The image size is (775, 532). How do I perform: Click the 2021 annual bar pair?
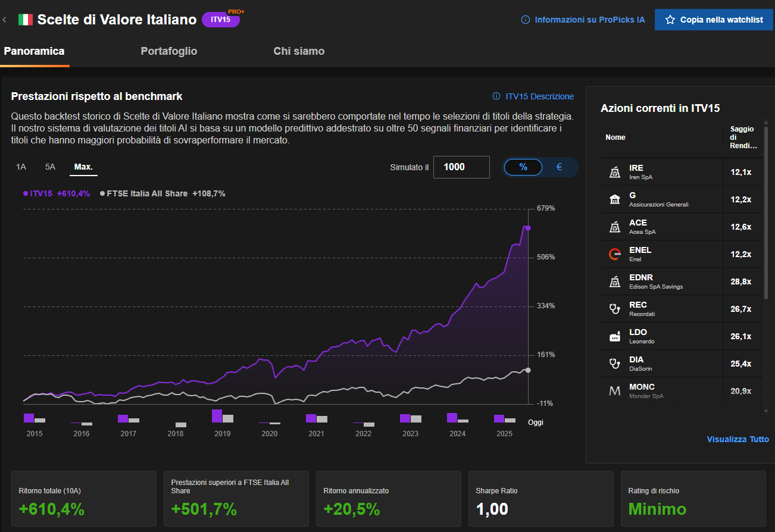click(317, 418)
